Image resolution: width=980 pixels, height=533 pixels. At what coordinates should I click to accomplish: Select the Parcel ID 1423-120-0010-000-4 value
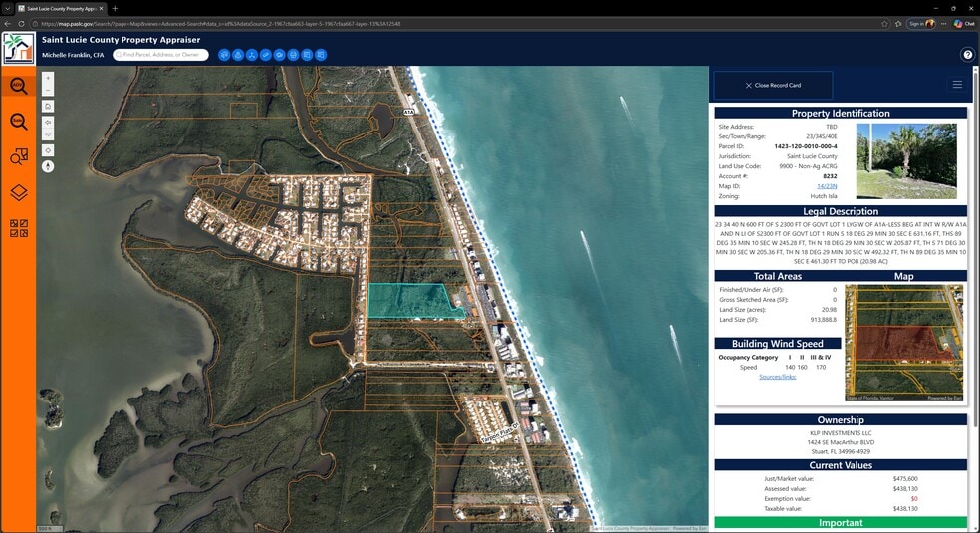point(805,146)
